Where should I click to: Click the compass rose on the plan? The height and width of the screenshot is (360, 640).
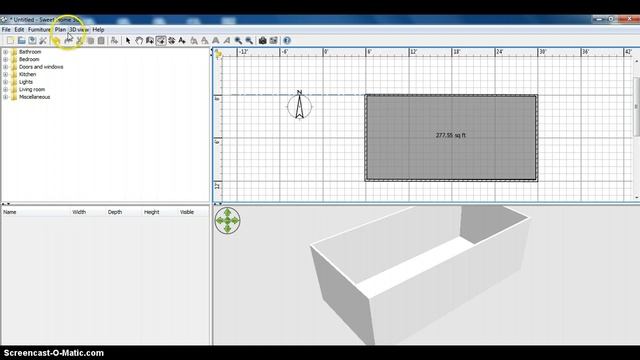(300, 106)
